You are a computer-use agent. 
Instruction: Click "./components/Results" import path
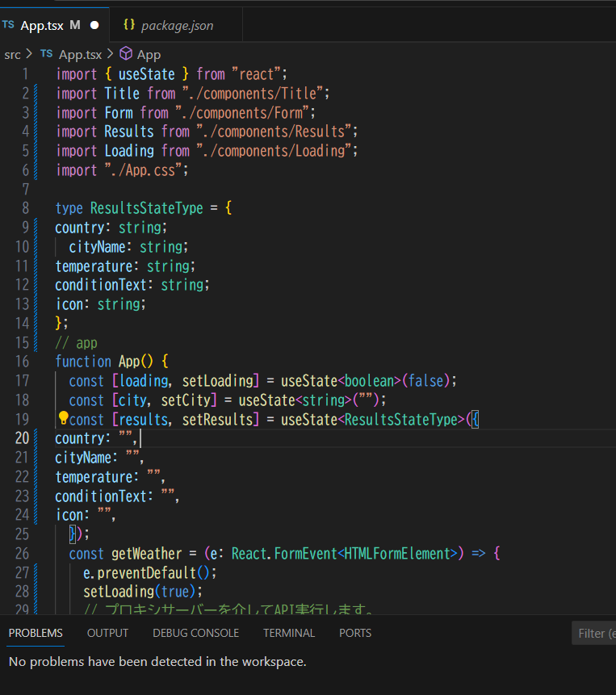[x=274, y=132]
